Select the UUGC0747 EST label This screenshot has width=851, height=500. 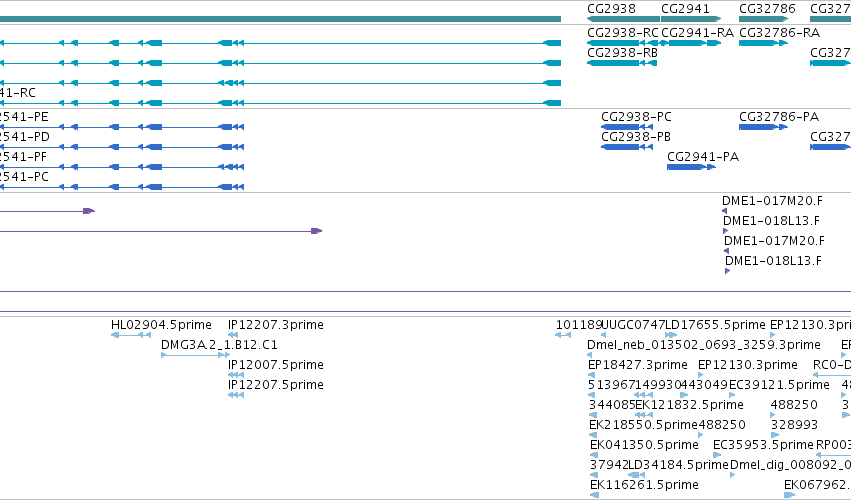point(633,325)
